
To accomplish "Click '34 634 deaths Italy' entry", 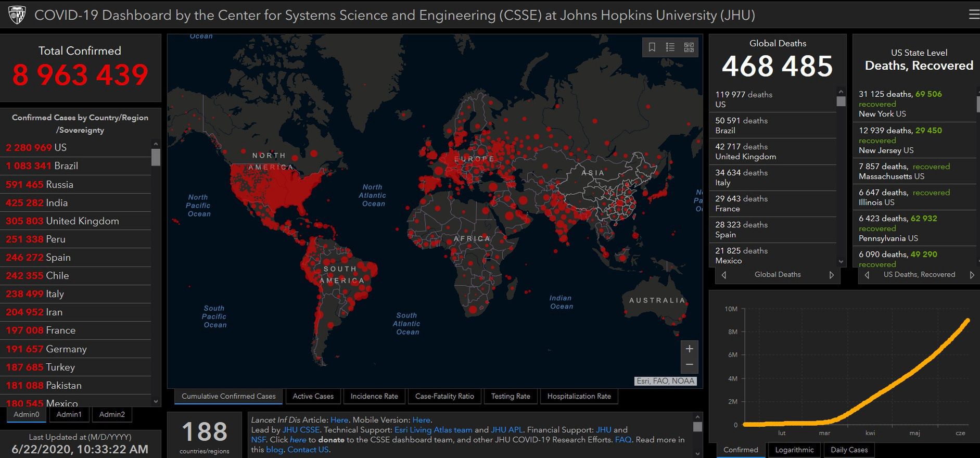I will click(x=773, y=177).
